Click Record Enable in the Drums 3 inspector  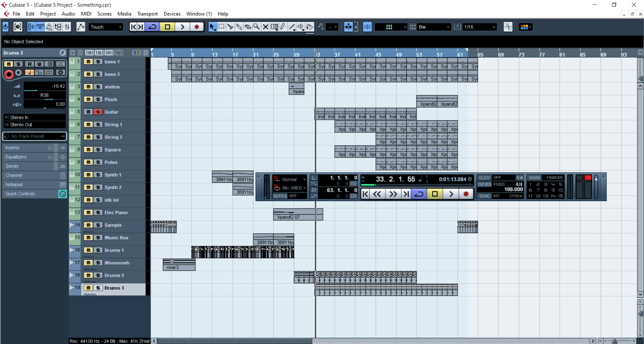(9, 74)
